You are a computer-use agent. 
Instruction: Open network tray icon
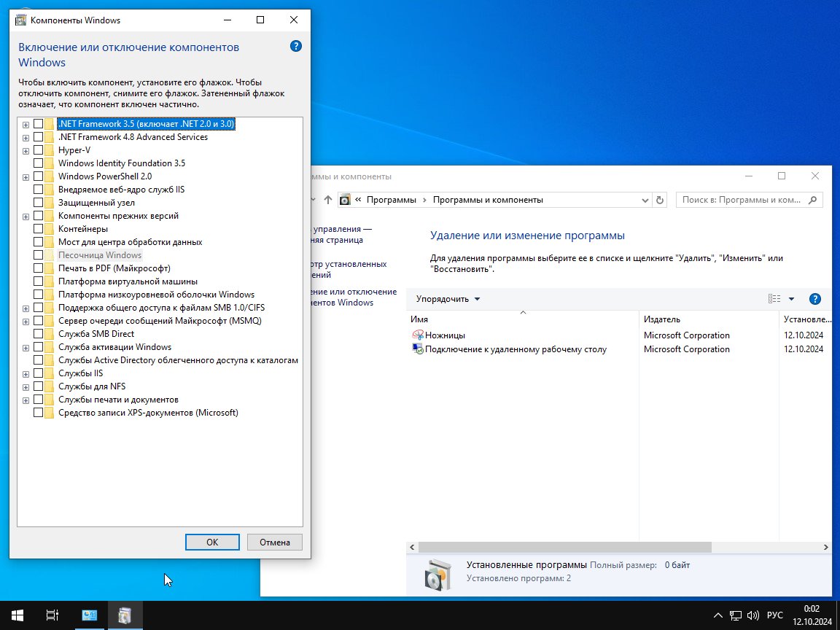[x=736, y=615]
